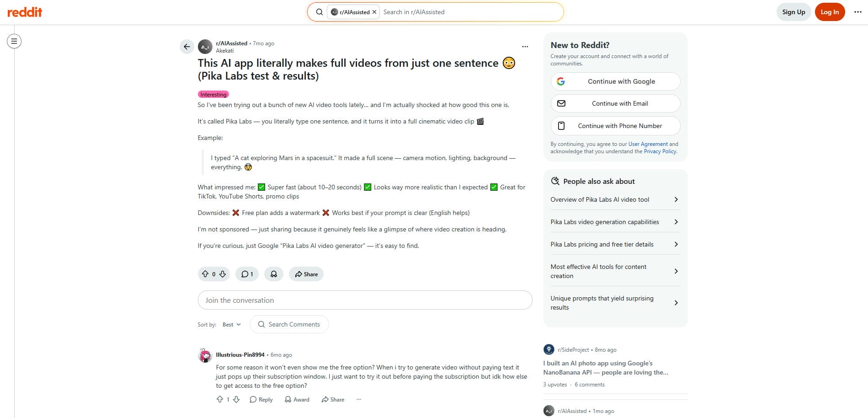The height and width of the screenshot is (418, 868).
Task: Open the User Agreement link
Action: pos(648,144)
